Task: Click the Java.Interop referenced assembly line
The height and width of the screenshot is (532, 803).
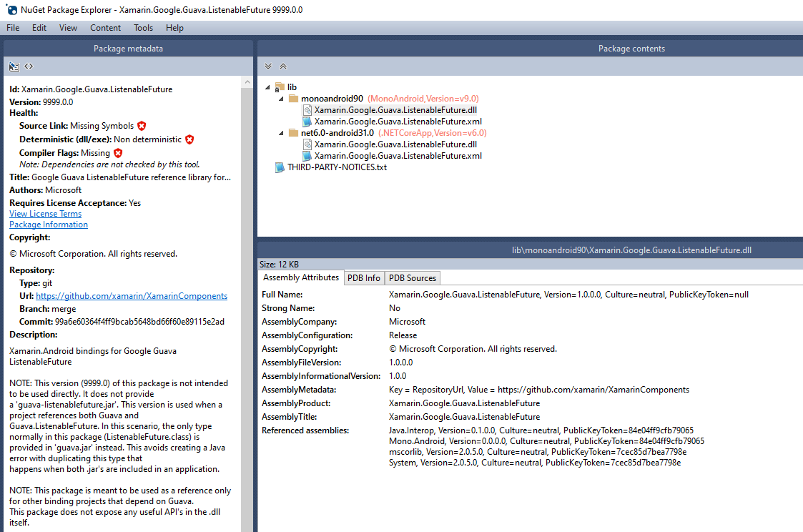Action: pyautogui.click(x=541, y=430)
